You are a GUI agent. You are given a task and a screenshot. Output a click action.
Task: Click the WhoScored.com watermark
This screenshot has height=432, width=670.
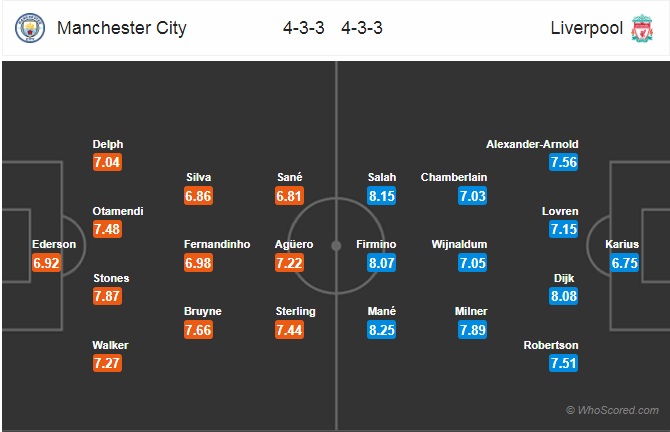(612, 410)
